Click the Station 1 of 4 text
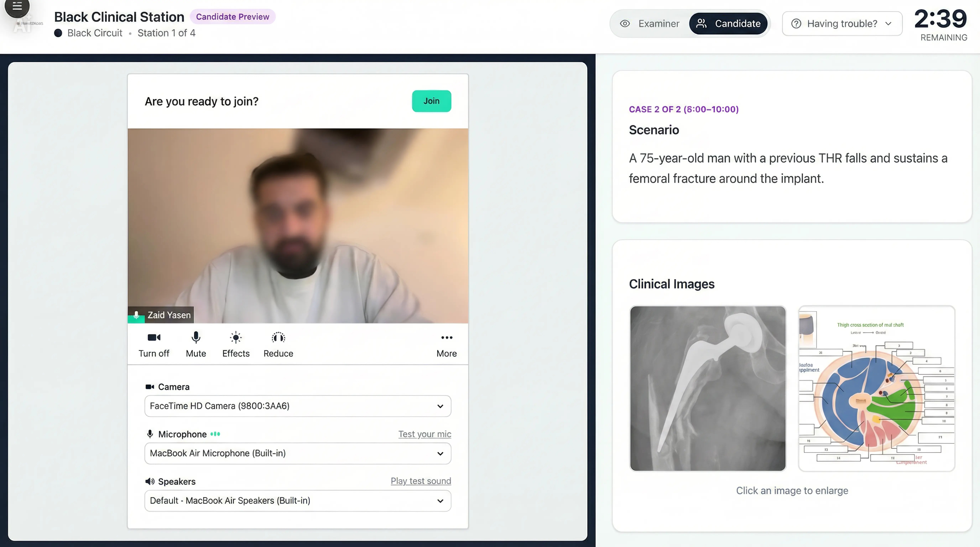The image size is (980, 547). tap(166, 33)
